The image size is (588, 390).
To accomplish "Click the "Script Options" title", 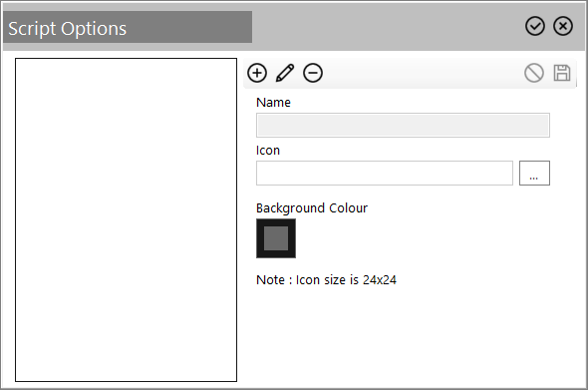I will coord(68,29).
